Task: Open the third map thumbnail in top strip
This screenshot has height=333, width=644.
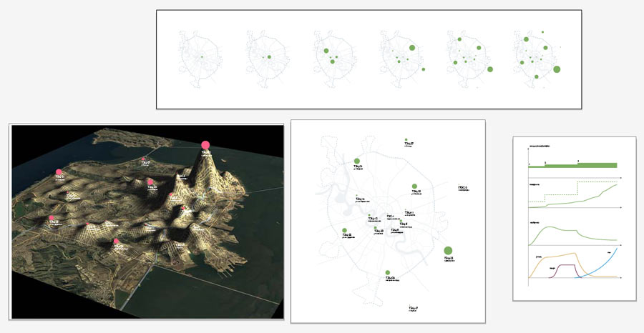Action: coord(332,57)
